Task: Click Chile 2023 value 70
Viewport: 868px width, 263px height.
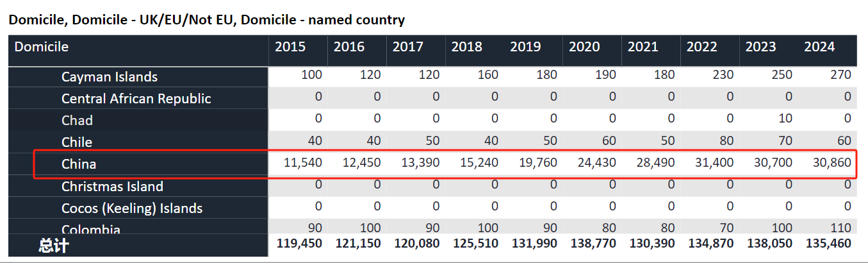Action: point(785,140)
